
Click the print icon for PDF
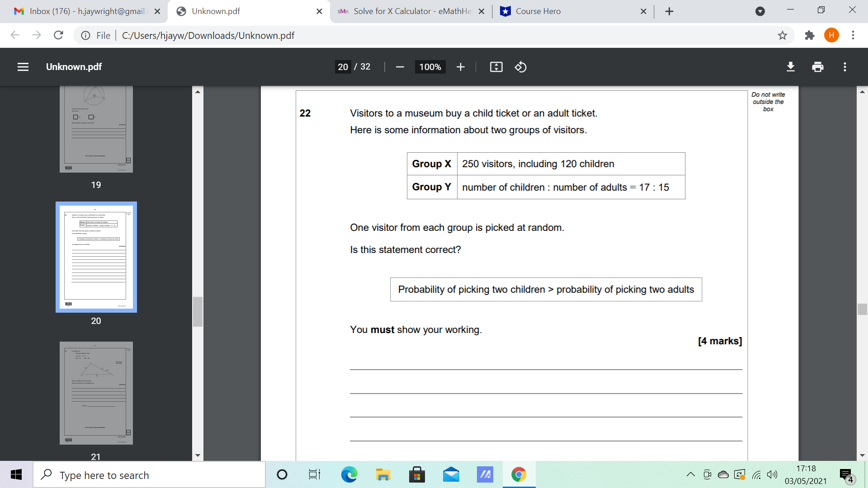pyautogui.click(x=817, y=67)
